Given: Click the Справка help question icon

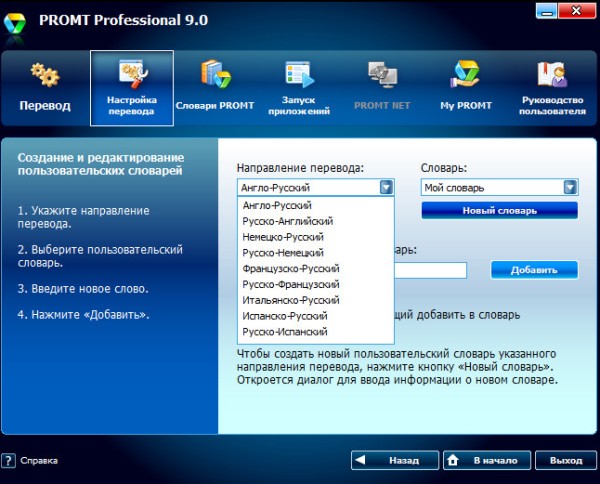Looking at the screenshot, I should (x=9, y=461).
